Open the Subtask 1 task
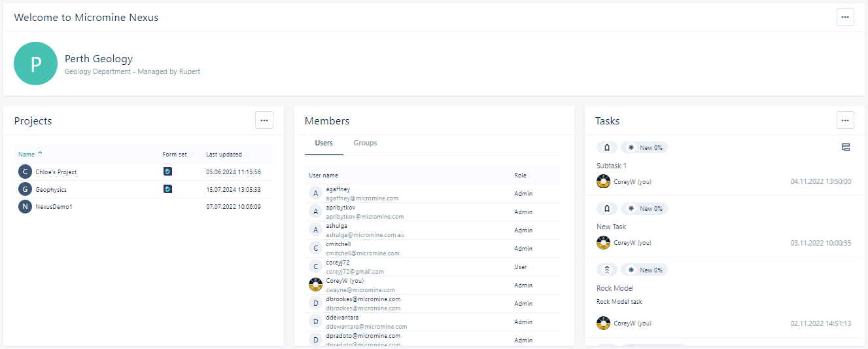The width and height of the screenshot is (868, 349). pos(612,166)
